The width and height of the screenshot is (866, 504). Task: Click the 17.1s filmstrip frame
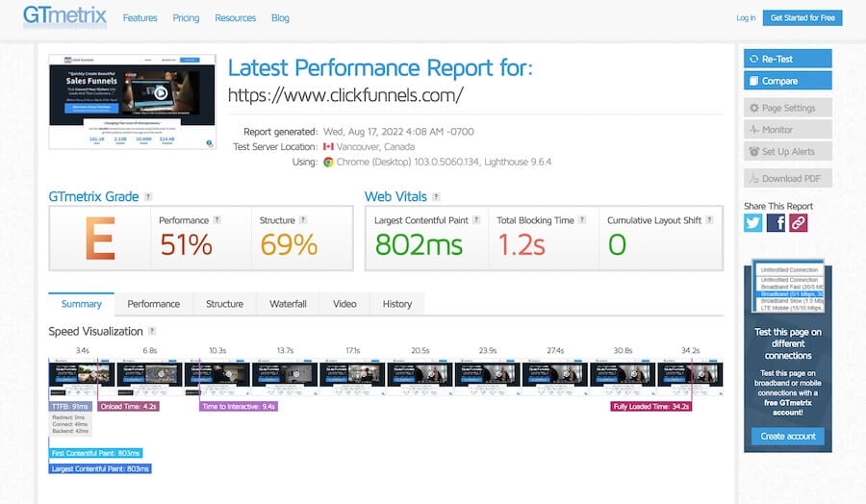(352, 378)
